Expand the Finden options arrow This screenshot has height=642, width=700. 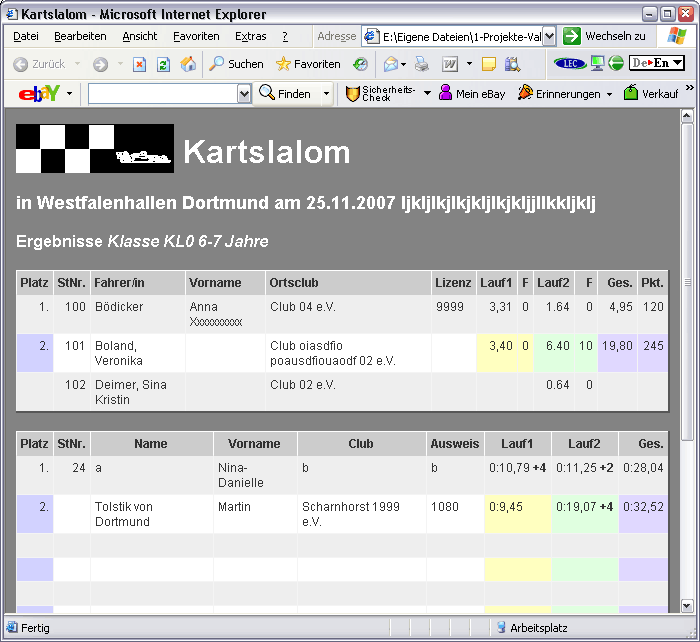click(x=326, y=94)
